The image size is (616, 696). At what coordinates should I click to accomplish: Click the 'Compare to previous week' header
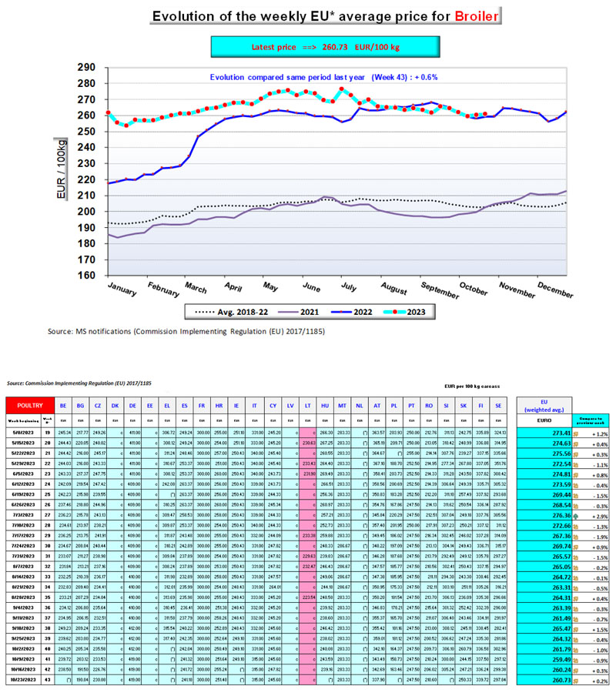pos(591,420)
